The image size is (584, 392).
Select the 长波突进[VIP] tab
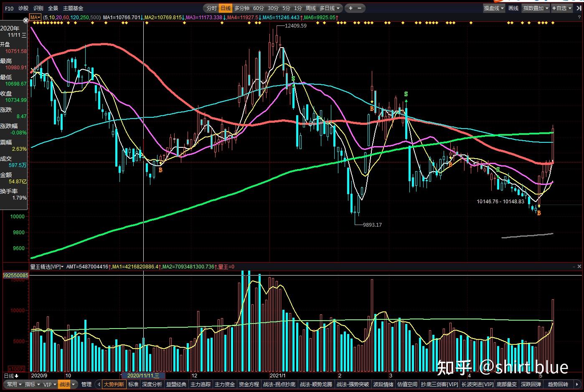[x=477, y=384]
